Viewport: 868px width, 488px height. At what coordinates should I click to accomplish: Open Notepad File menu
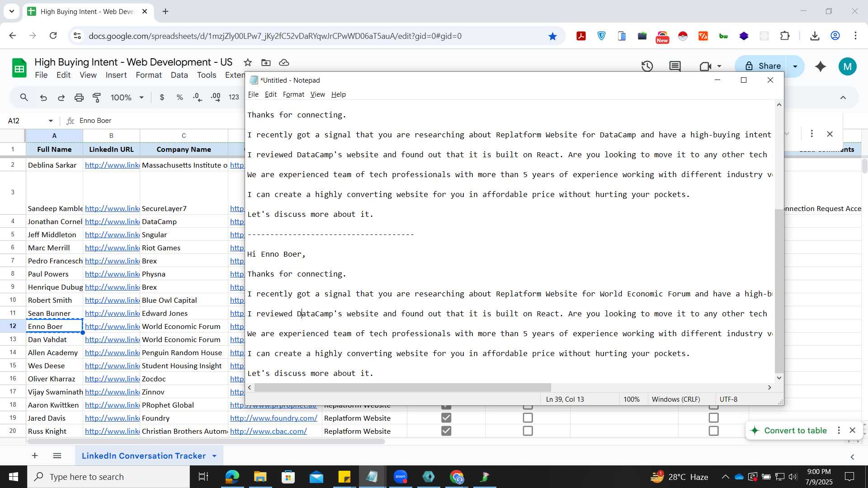253,94
